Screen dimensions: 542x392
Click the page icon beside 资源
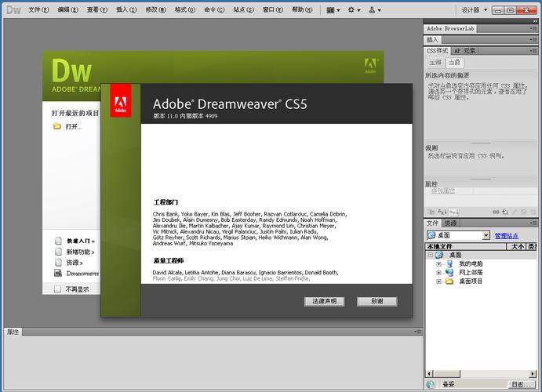point(58,263)
